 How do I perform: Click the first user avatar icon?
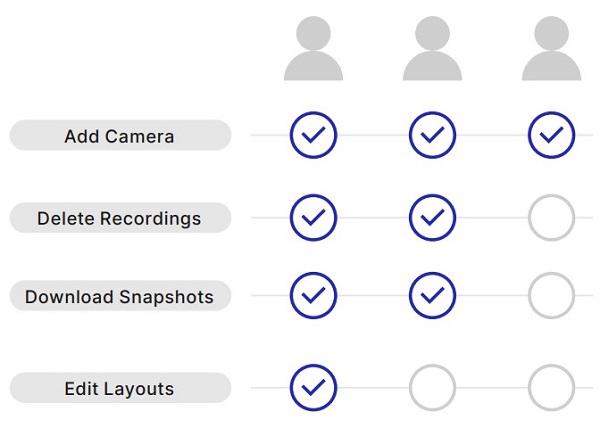pyautogui.click(x=313, y=50)
